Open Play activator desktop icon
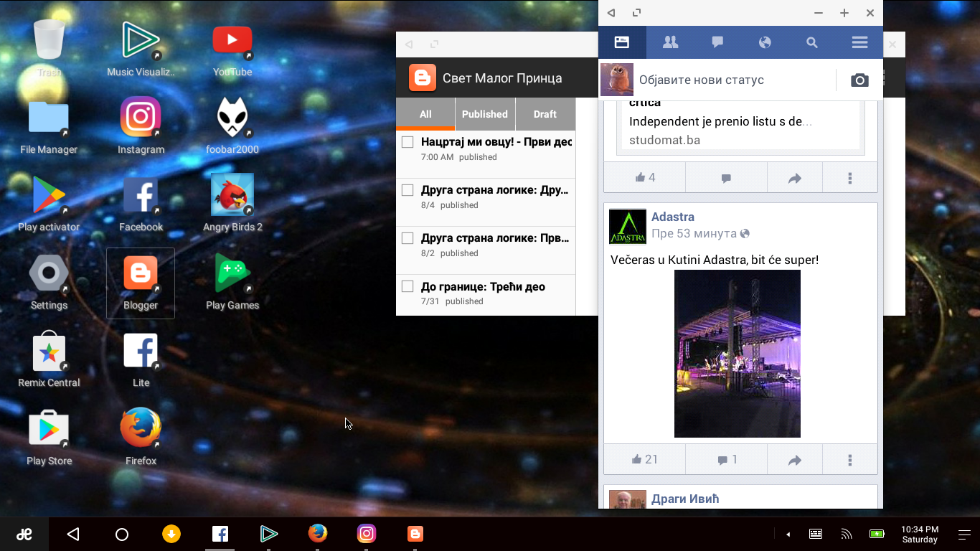This screenshot has width=980, height=551. [49, 203]
